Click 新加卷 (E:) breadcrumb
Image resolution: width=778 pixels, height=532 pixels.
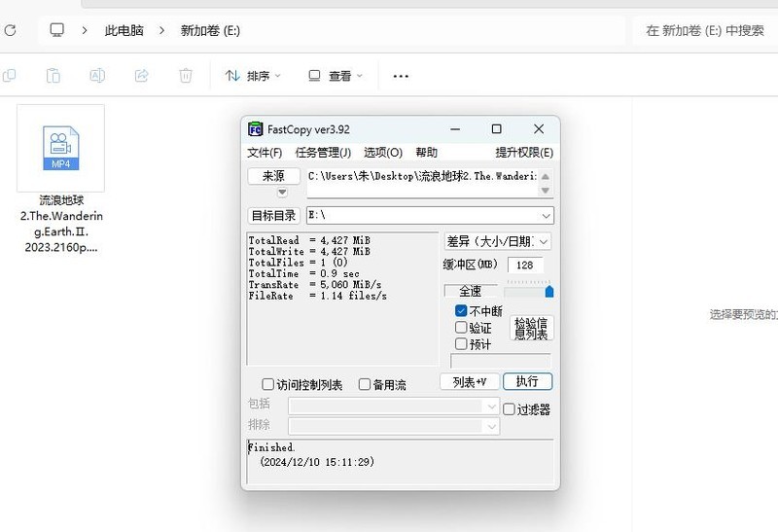click(210, 30)
